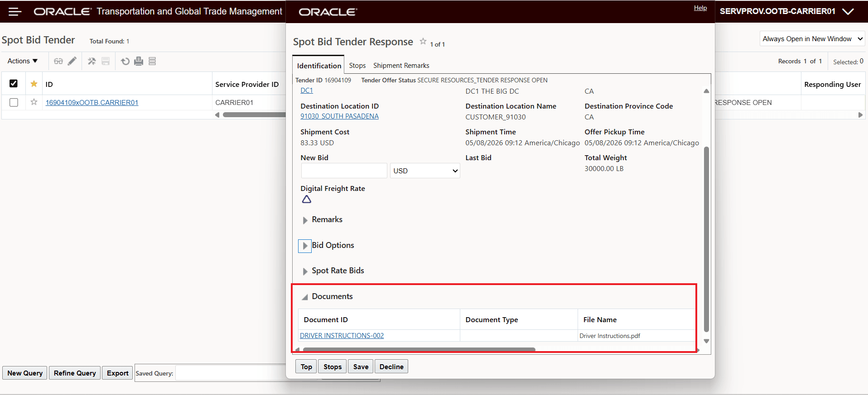The height and width of the screenshot is (395, 868).
Task: Click the 83.33 USD shipment cost value
Action: tap(317, 143)
